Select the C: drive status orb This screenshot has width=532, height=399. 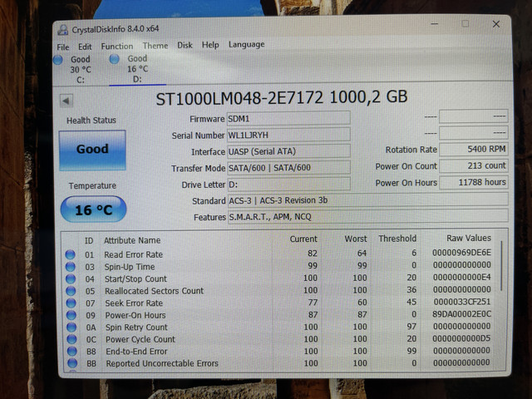[x=58, y=60]
